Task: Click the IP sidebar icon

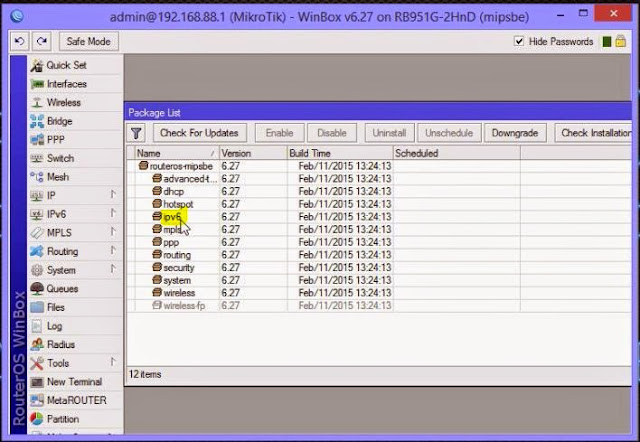Action: 37,195
